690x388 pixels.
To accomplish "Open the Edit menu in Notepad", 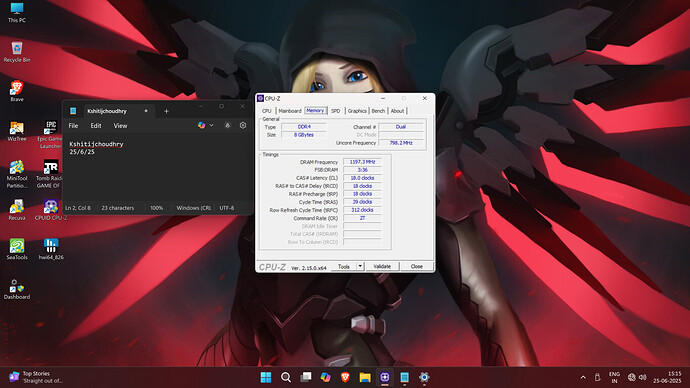I will (x=96, y=126).
